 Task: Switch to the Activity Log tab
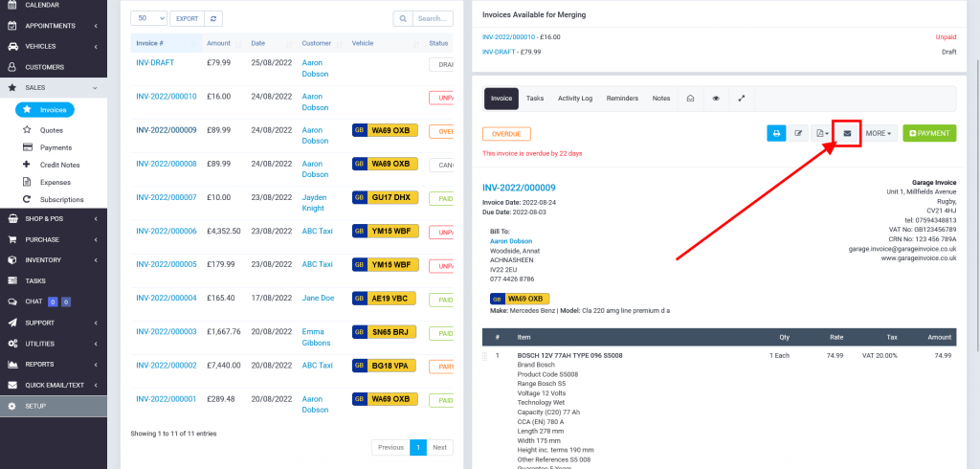[x=575, y=99]
